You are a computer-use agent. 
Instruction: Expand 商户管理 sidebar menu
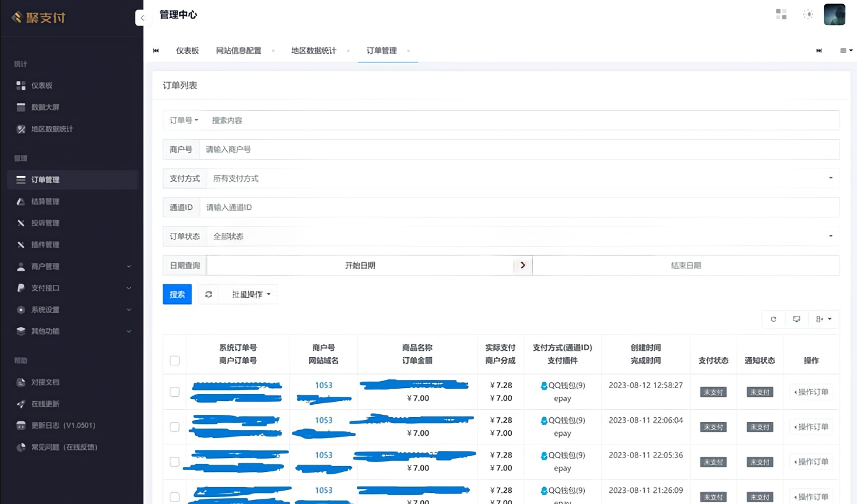(x=72, y=266)
